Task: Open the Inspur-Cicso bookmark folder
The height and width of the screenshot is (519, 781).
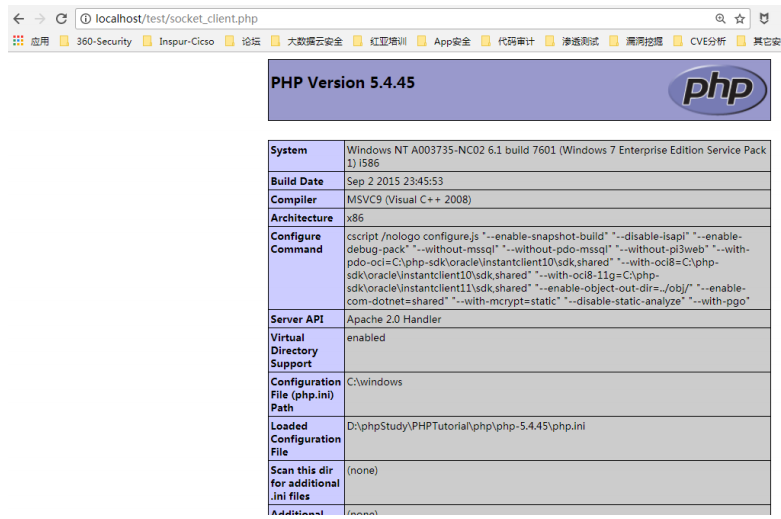Action: tap(179, 41)
